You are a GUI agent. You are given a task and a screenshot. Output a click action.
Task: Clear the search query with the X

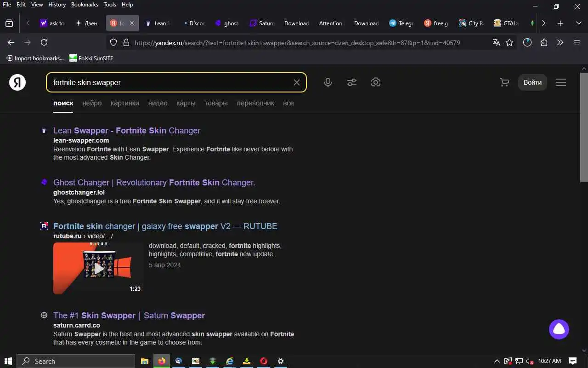pyautogui.click(x=297, y=82)
